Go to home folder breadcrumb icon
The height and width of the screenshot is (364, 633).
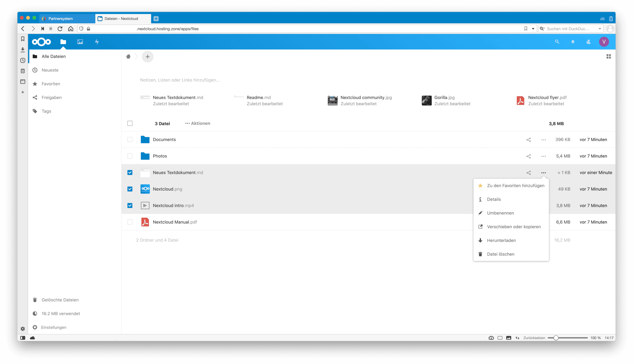point(128,57)
